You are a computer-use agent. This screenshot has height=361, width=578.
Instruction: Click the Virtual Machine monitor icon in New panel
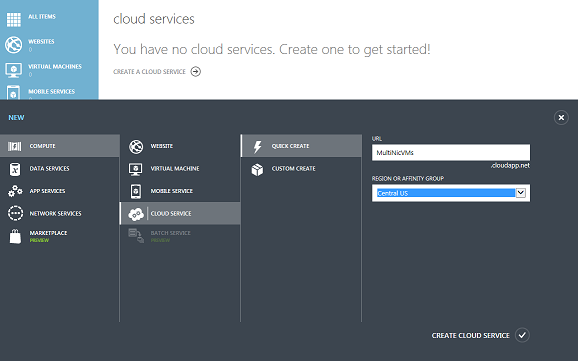[x=136, y=169]
